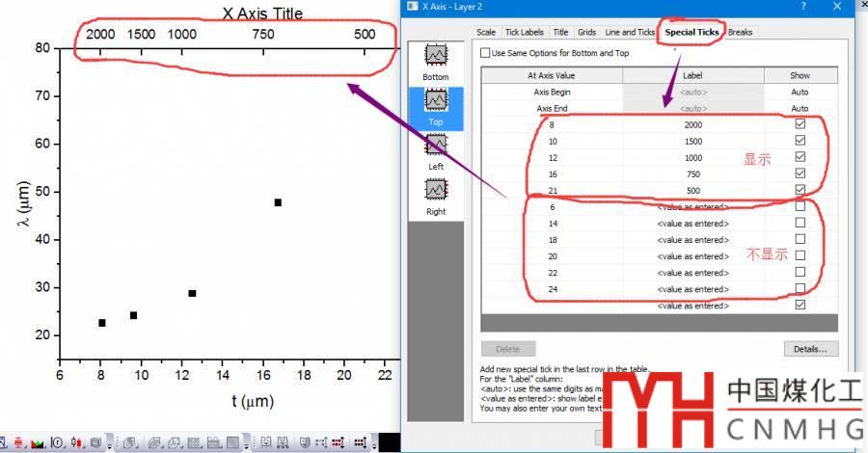Check Show for the axis value 14 row

(800, 223)
